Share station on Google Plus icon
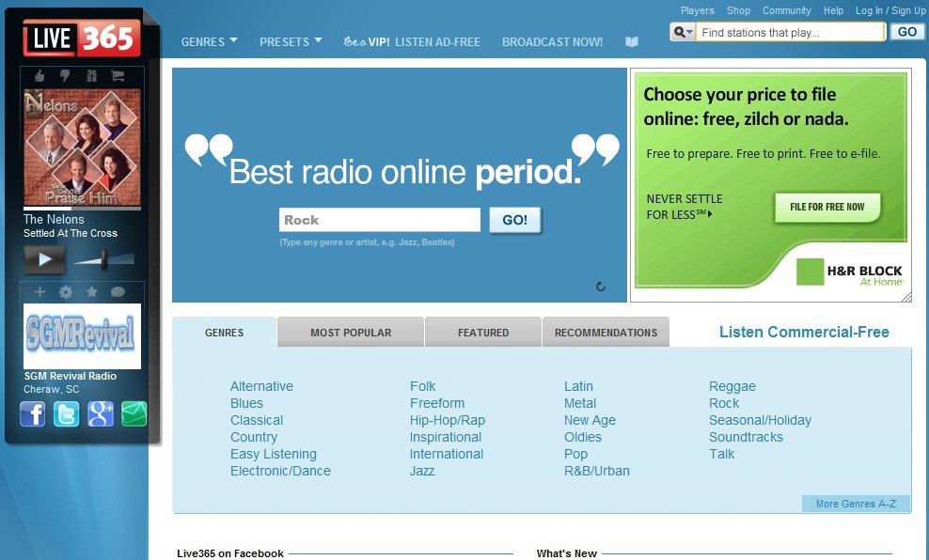This screenshot has width=929, height=560. 101,413
